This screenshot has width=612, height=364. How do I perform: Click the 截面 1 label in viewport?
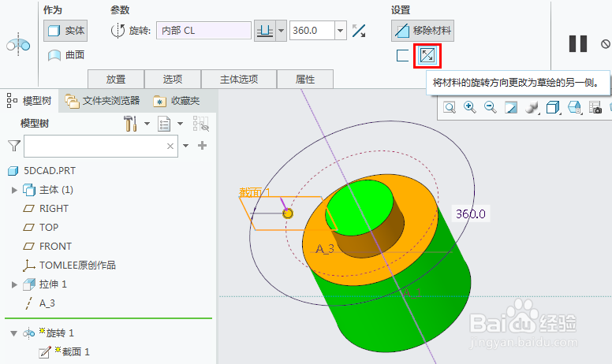tap(255, 192)
